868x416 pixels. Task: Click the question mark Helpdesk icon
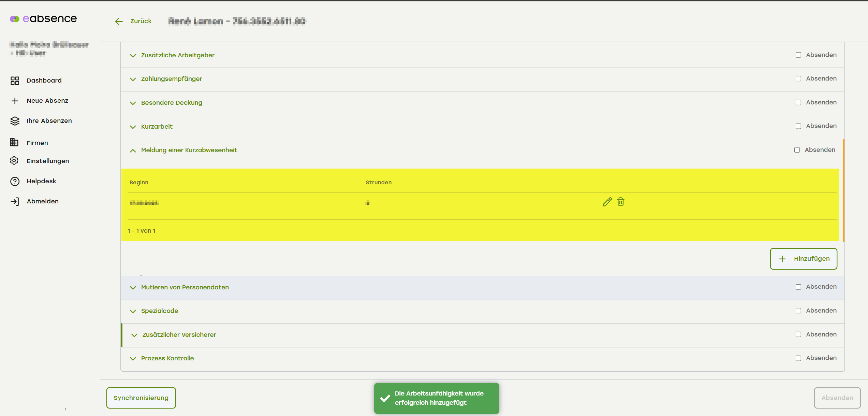click(15, 181)
